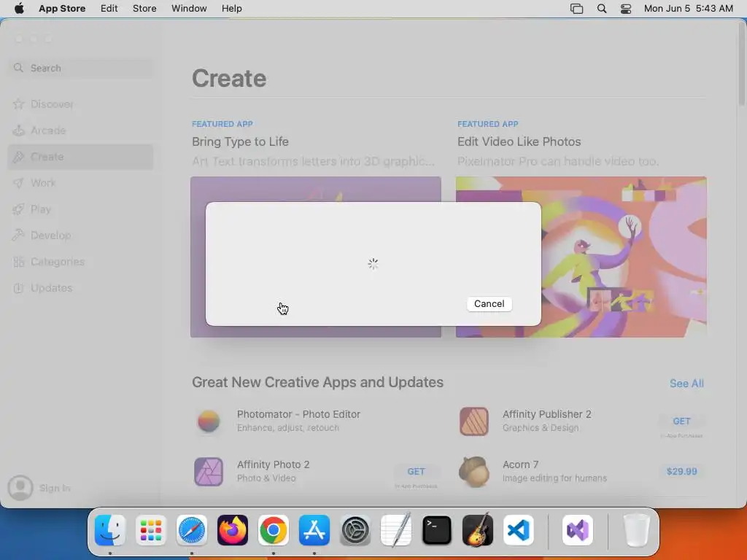Click the Categories grid icon
This screenshot has height=560, width=747.
click(18, 262)
